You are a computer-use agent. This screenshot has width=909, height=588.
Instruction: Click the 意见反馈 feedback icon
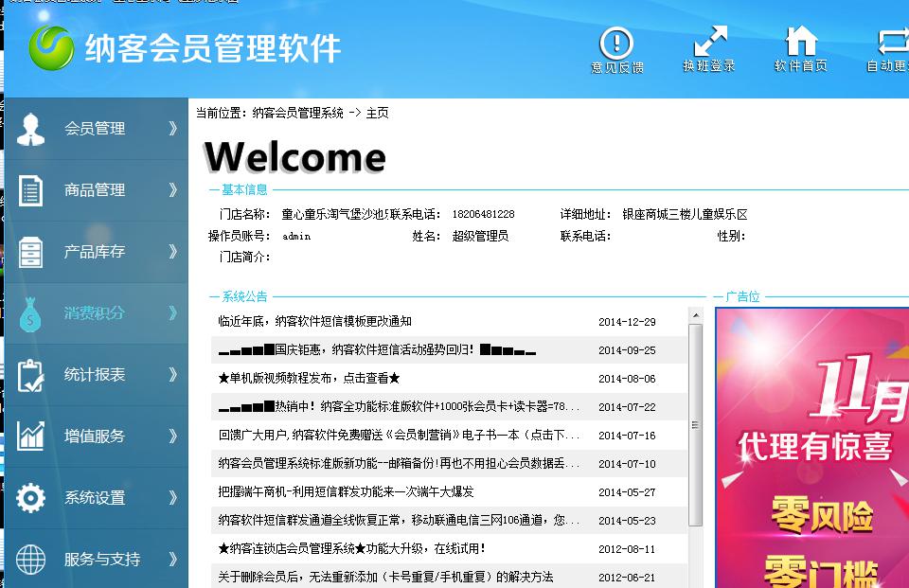tap(616, 43)
